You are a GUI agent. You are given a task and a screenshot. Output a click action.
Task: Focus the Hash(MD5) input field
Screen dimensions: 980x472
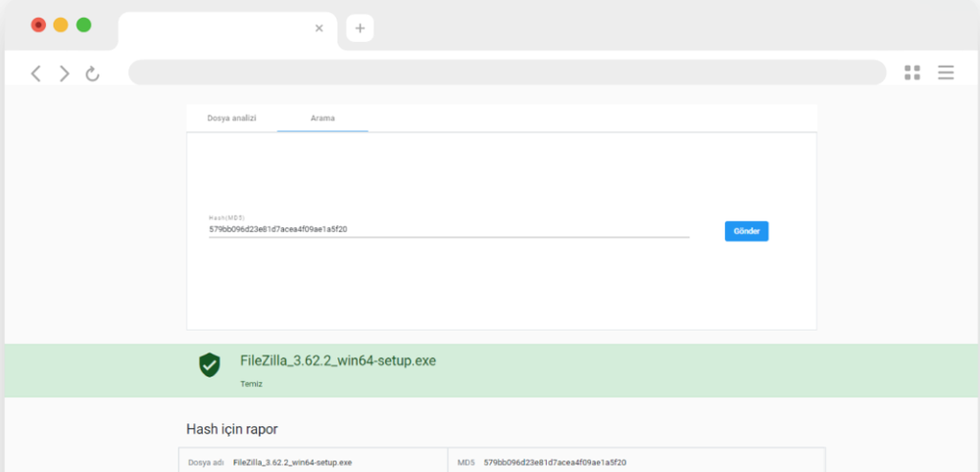(x=449, y=229)
